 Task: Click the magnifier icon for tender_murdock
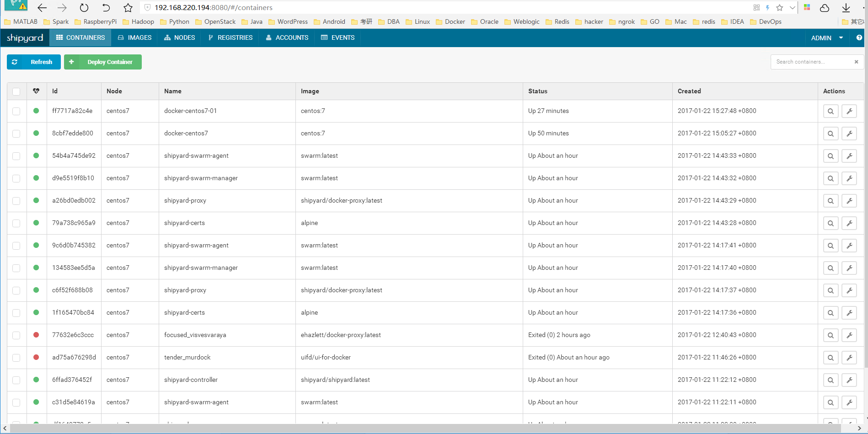point(831,357)
